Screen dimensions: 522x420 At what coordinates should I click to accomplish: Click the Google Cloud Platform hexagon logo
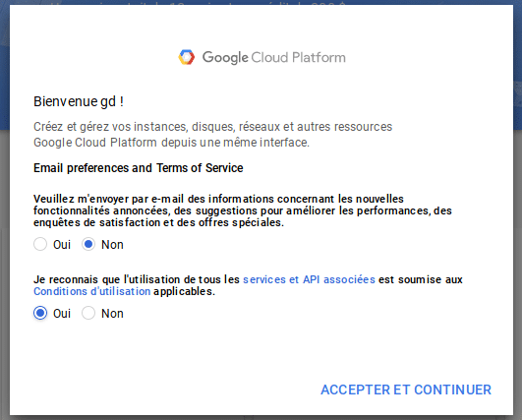pos(187,57)
